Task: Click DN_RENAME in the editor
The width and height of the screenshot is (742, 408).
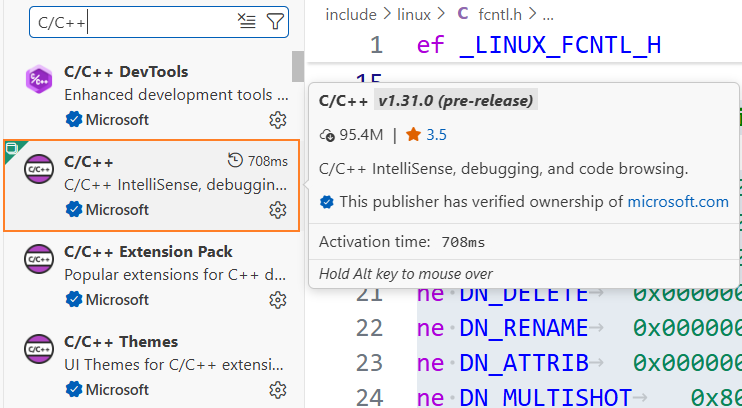Action: tap(524, 328)
